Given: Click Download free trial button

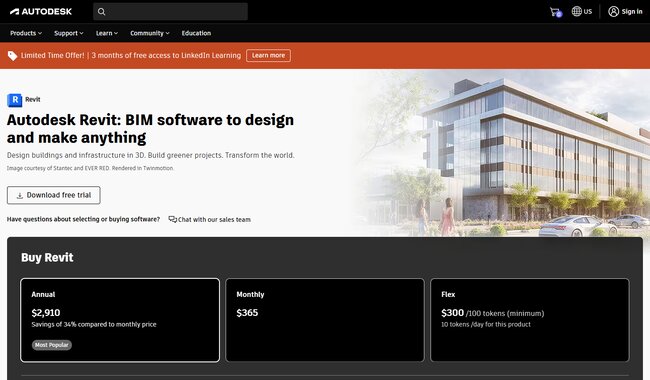Looking at the screenshot, I should tap(53, 195).
